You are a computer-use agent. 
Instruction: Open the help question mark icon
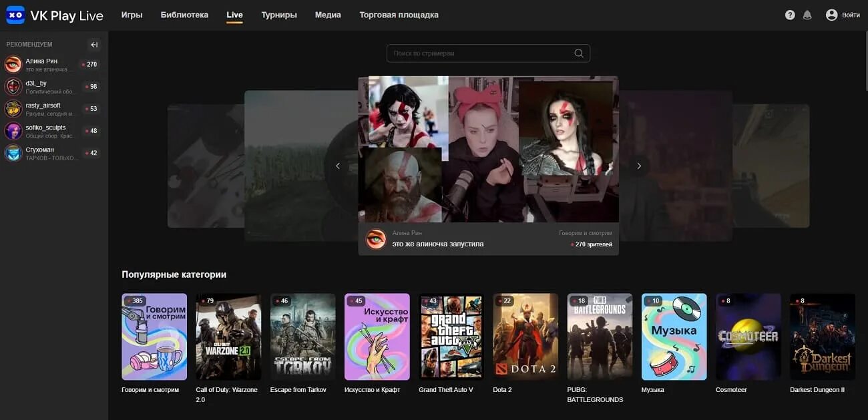pos(790,15)
